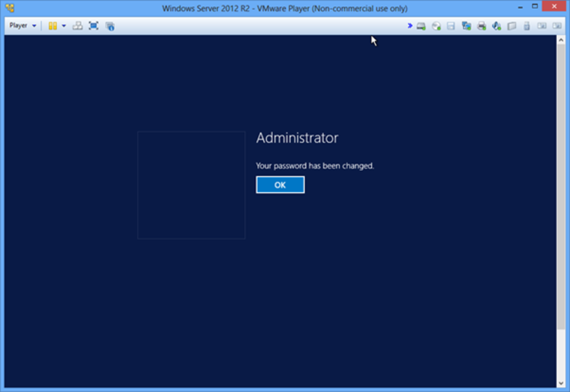Open the Player menu
570x392 pixels.
[x=19, y=25]
